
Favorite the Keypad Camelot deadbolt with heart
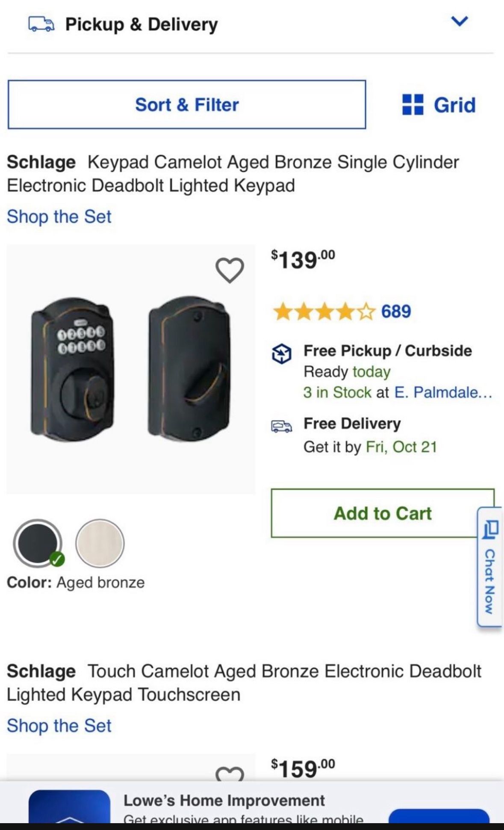[230, 270]
